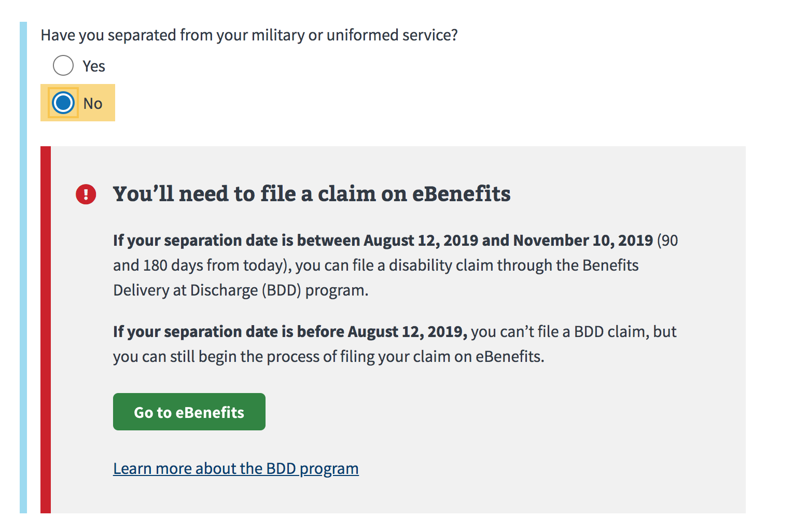Click the Yes option label text
This screenshot has height=532, width=808.
[x=94, y=66]
